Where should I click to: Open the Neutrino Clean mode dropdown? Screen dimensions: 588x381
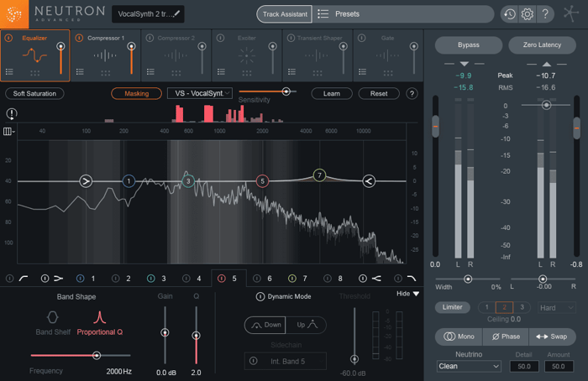point(469,366)
